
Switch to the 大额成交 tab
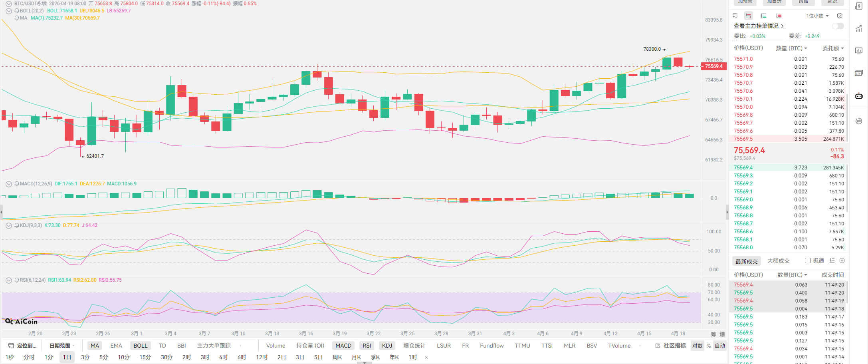[x=778, y=261]
